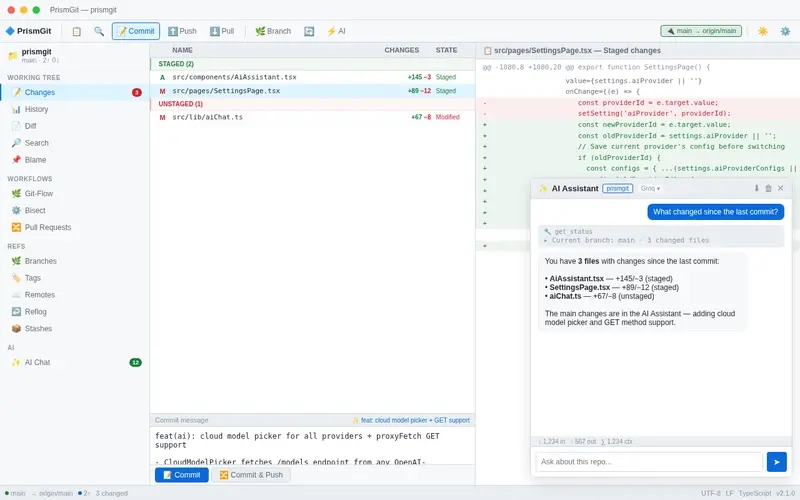Open AI Chat in the sidebar
The image size is (800, 500).
(x=74, y=362)
